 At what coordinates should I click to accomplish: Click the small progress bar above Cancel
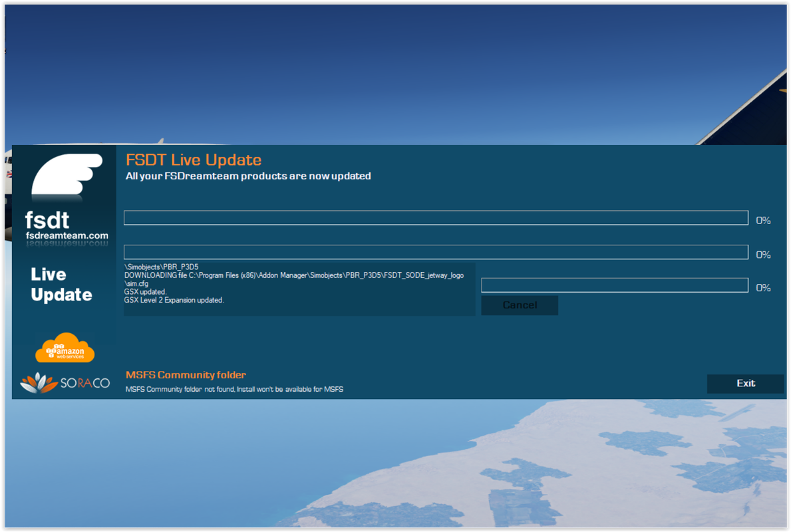(615, 285)
